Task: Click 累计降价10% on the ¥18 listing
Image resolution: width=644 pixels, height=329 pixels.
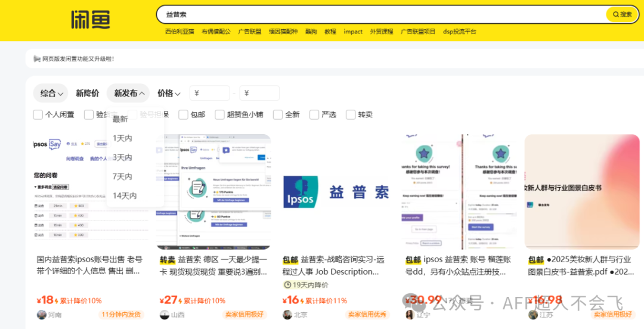Action: (80, 300)
